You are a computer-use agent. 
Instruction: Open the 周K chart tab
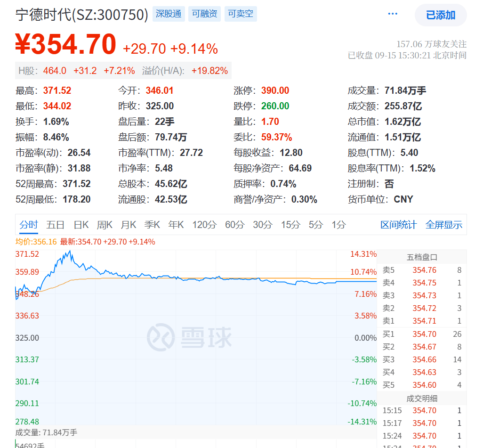pos(105,225)
